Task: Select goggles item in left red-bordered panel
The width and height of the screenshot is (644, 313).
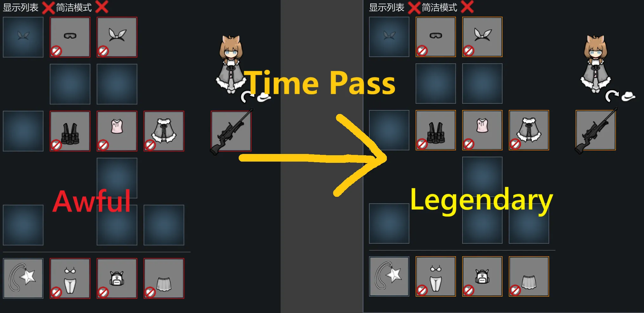Action: click(x=70, y=37)
